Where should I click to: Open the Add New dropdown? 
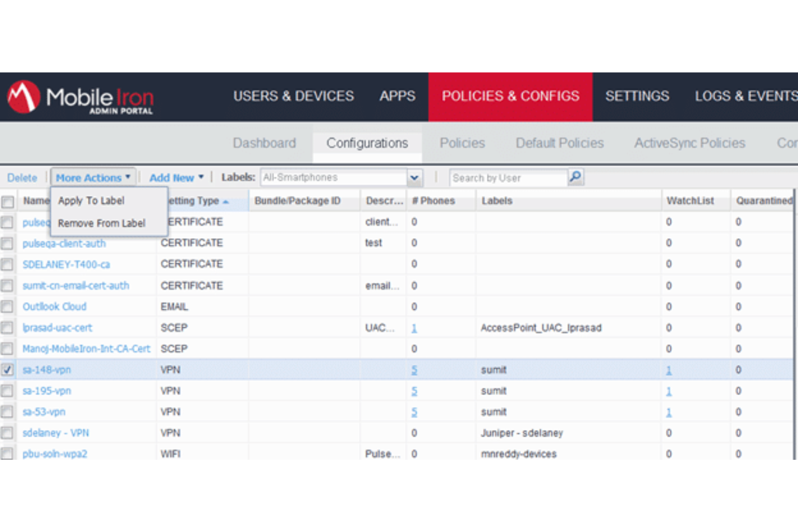(x=175, y=177)
